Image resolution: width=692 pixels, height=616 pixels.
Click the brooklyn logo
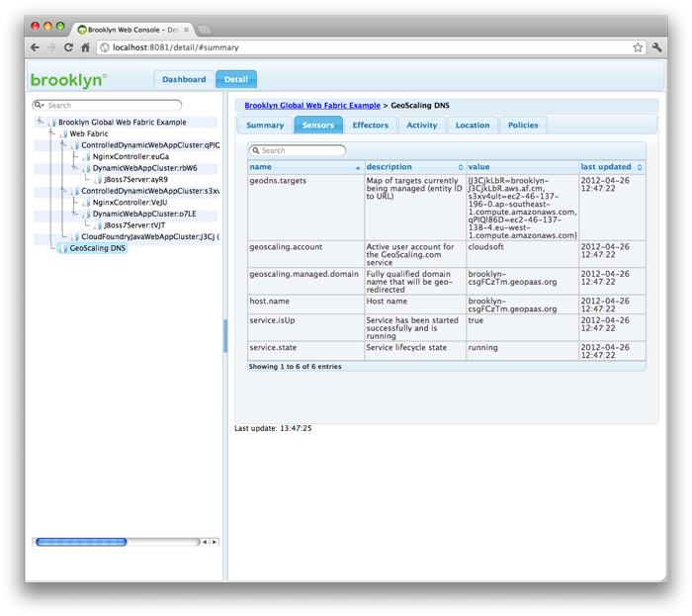click(67, 80)
